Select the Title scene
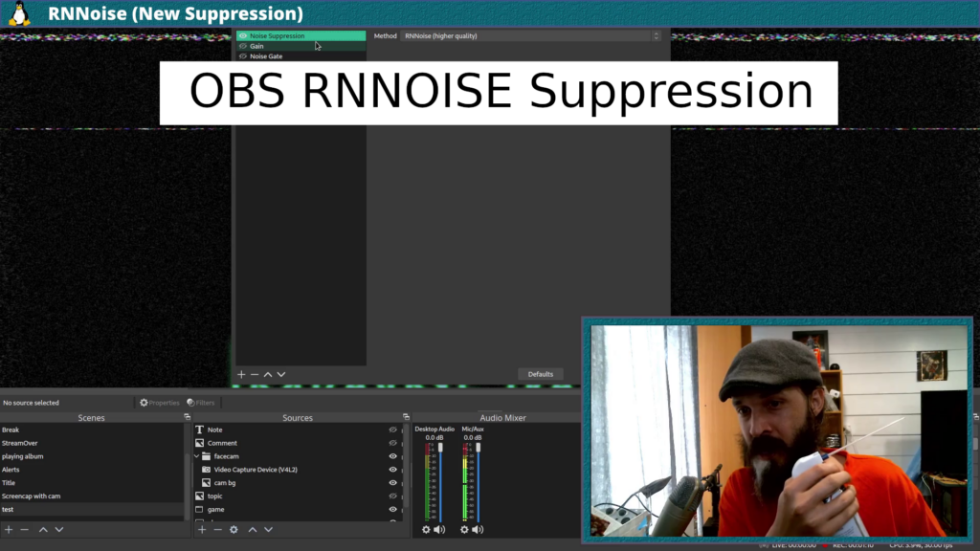 [x=93, y=483]
